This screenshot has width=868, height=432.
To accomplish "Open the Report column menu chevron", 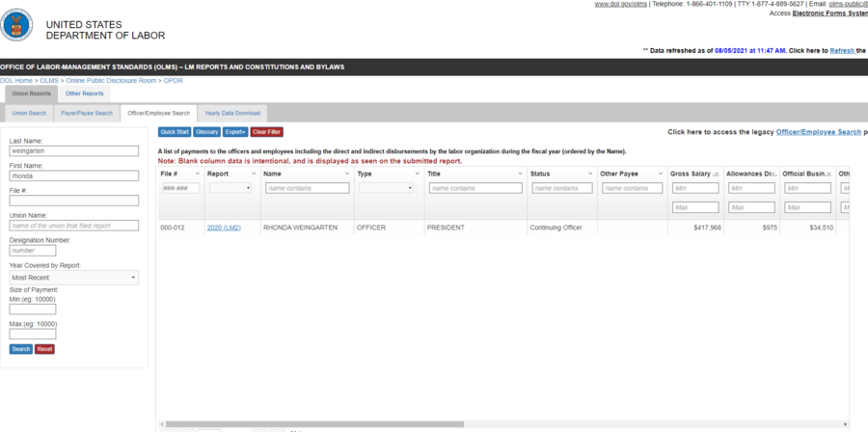I will click(x=254, y=174).
